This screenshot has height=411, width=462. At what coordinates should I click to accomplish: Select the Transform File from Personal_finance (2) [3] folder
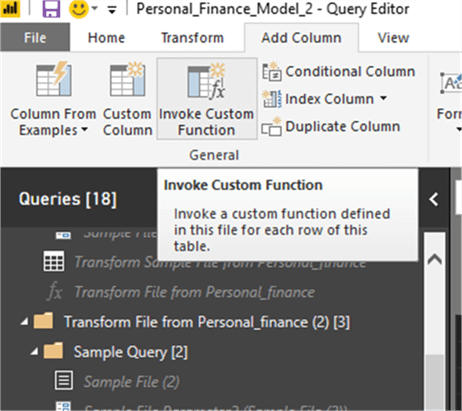(x=207, y=322)
